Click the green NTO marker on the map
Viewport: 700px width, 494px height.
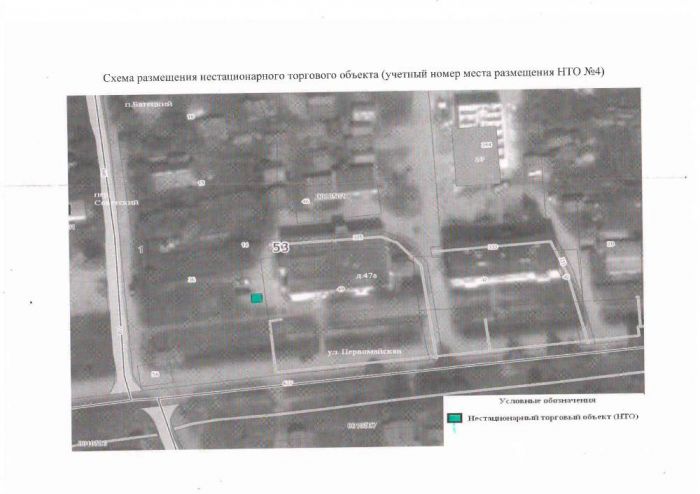[256, 298]
